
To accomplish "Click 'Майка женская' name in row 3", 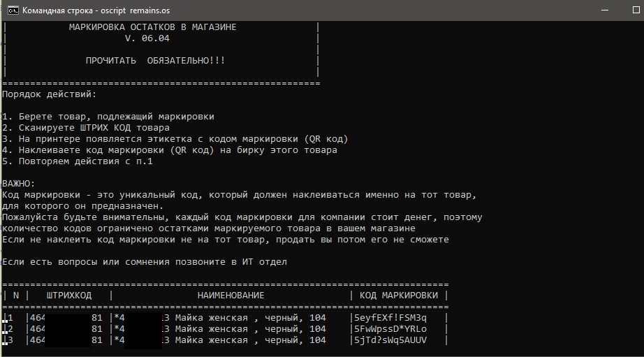I will (x=212, y=340).
